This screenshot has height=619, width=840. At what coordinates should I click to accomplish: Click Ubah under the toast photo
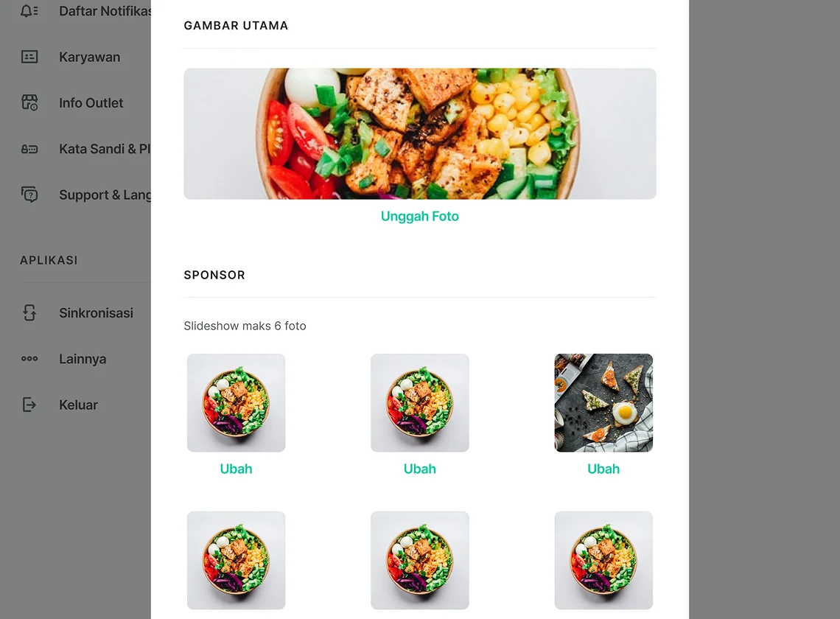pyautogui.click(x=603, y=469)
